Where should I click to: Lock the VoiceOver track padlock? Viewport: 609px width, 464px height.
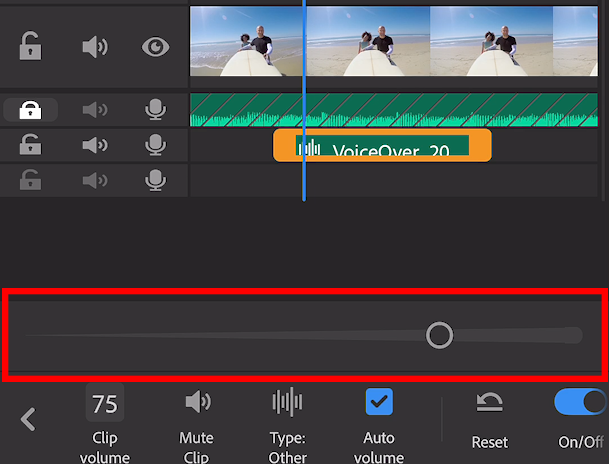coord(30,145)
